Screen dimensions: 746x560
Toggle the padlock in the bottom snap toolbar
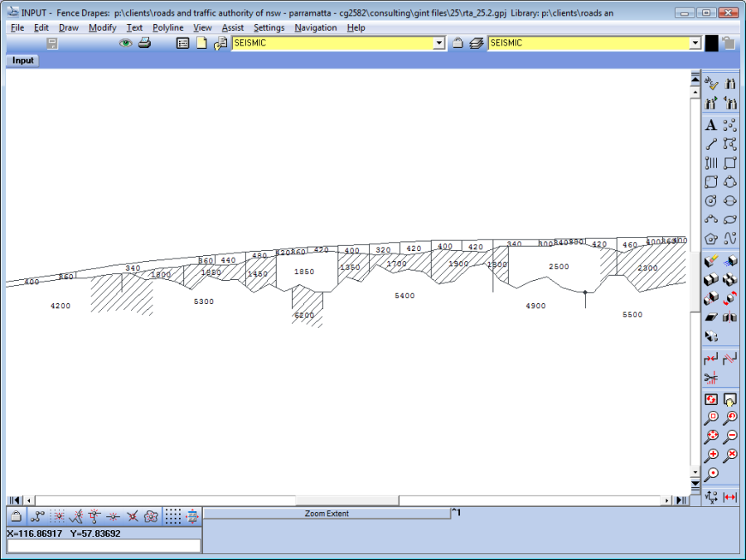(x=16, y=516)
